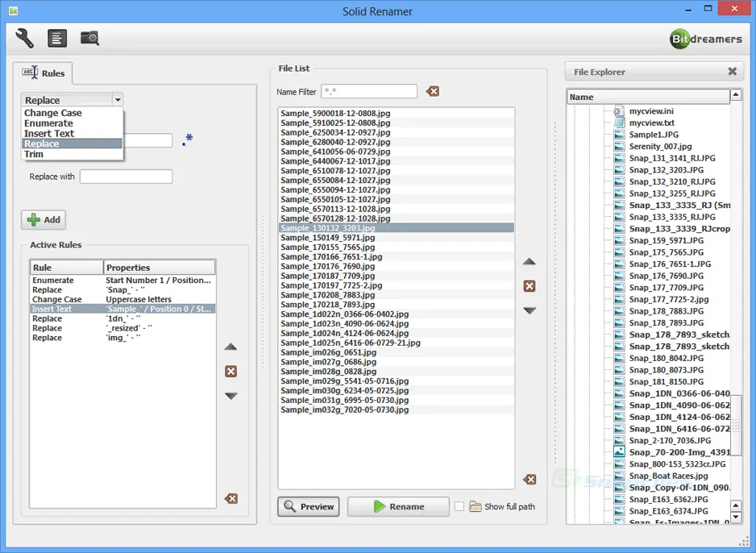The image size is (756, 553).
Task: Click the Name column header in File Explorer
Action: 649,97
